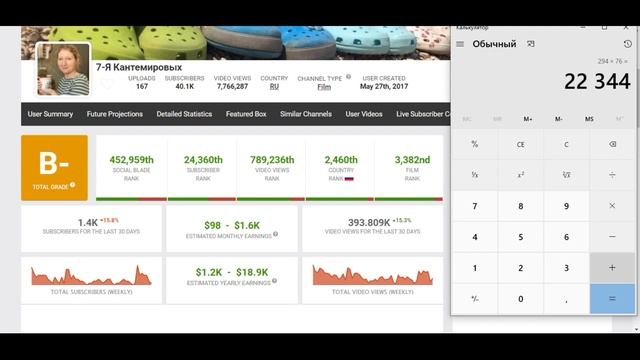Viewport: 640px width, 360px height.
Task: Click the percent key in calculator
Action: point(475,144)
